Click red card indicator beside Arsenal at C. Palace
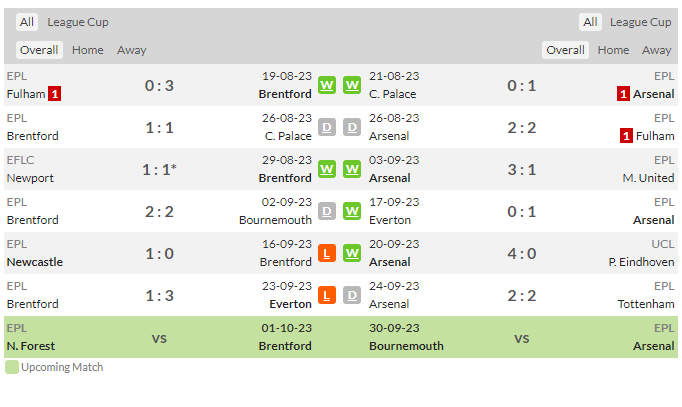This screenshot has width=682, height=407. [x=623, y=93]
